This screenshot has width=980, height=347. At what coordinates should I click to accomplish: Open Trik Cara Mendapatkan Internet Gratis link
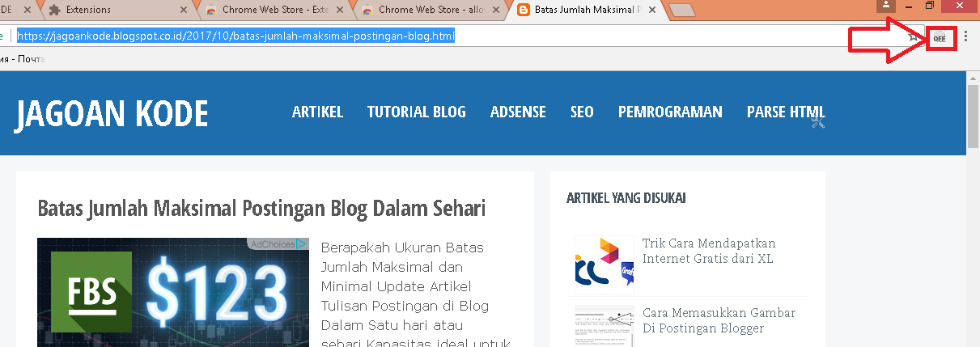[x=708, y=251]
